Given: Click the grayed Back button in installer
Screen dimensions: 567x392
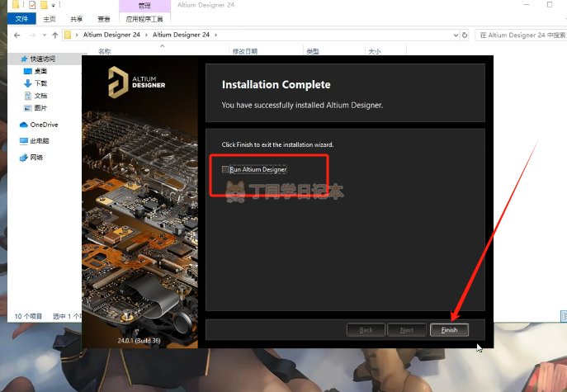Looking at the screenshot, I should [x=366, y=330].
